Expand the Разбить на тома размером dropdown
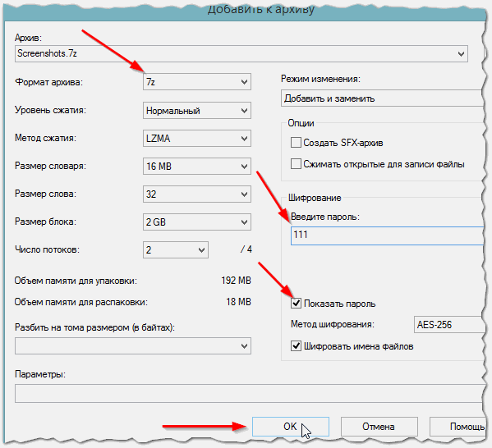492x448 pixels. tap(133, 346)
